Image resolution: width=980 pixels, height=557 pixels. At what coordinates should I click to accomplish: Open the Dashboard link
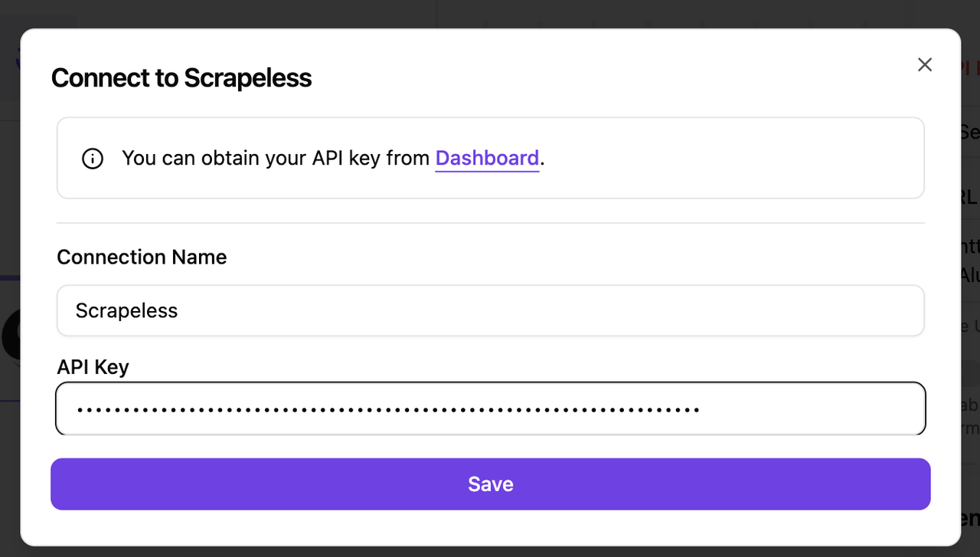487,158
